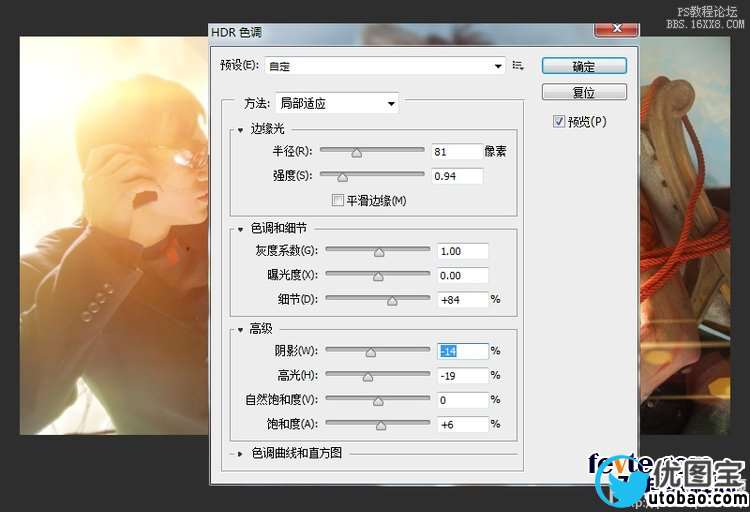Click the 曝光度(X) slider handle
Viewport: 750px width, 512px height.
click(378, 277)
